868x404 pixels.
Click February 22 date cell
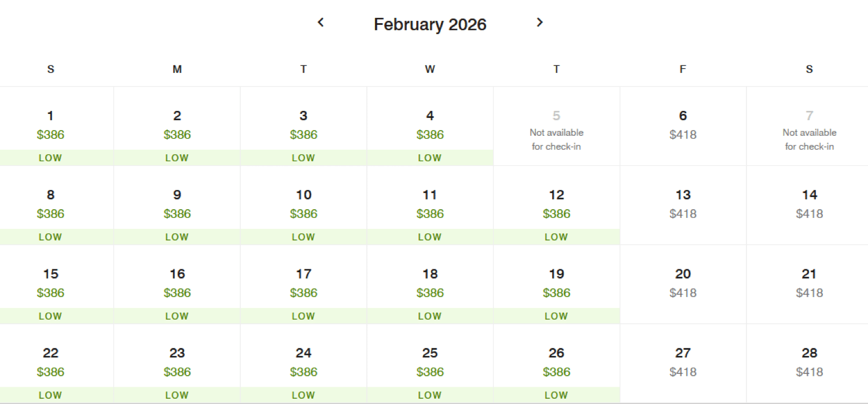tap(50, 363)
